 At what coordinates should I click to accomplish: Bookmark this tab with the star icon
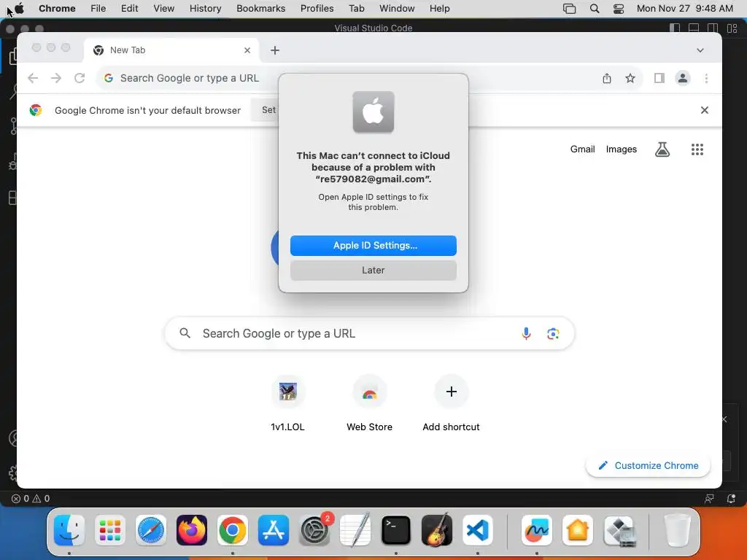pyautogui.click(x=630, y=78)
